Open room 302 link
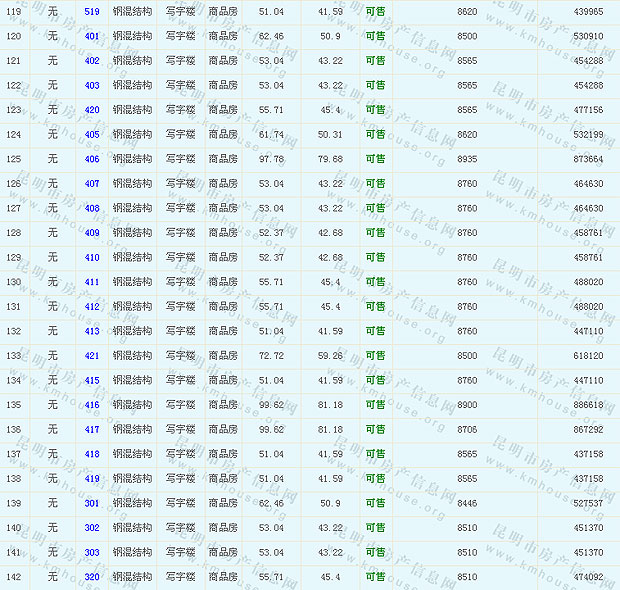The image size is (620, 590). pos(92,528)
